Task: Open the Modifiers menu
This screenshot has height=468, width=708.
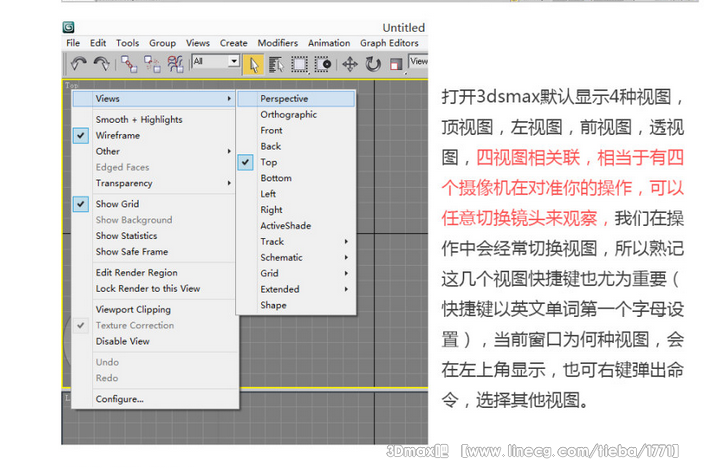Action: point(278,43)
